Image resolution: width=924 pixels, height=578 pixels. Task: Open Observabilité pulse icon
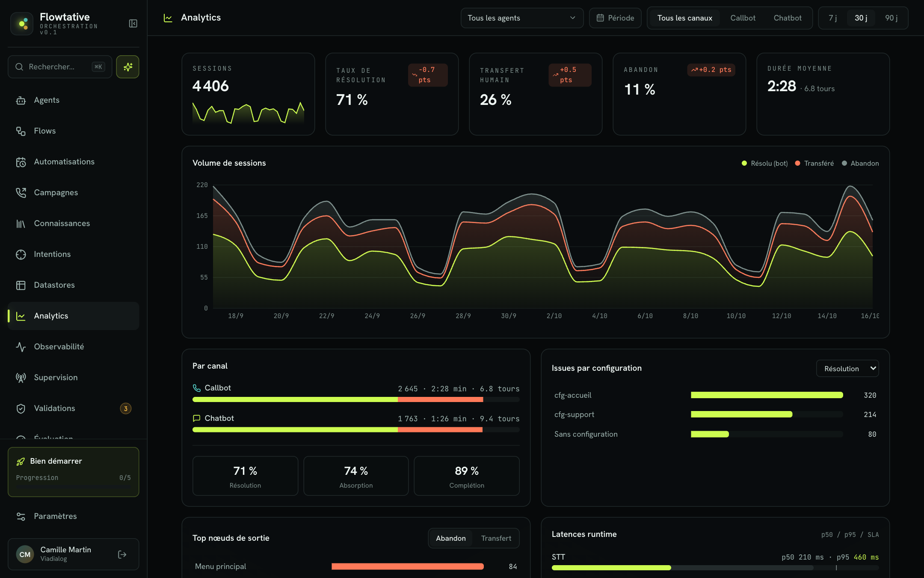click(21, 347)
